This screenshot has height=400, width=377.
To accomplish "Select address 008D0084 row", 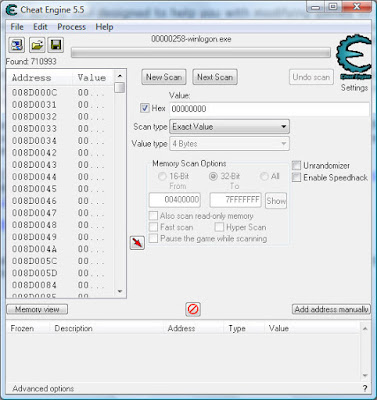I will 60,285.
